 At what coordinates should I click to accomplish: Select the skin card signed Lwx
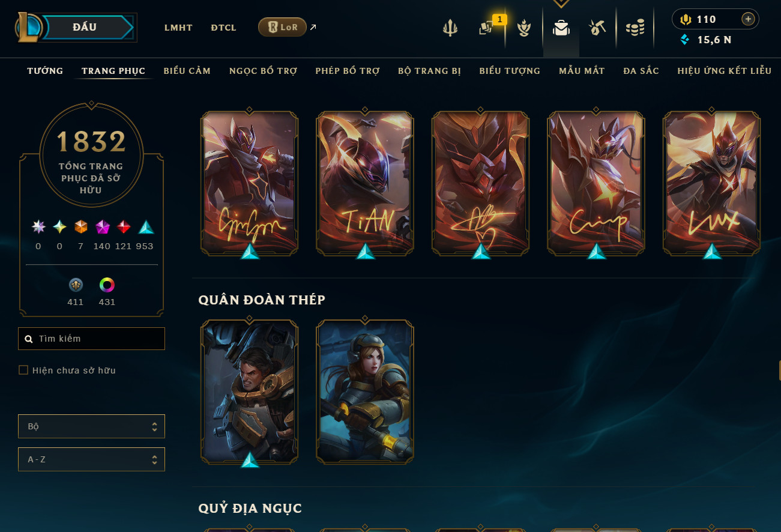[711, 183]
